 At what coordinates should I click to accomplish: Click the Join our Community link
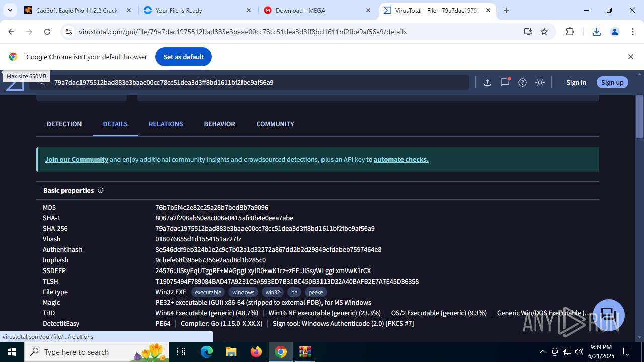pos(76,159)
